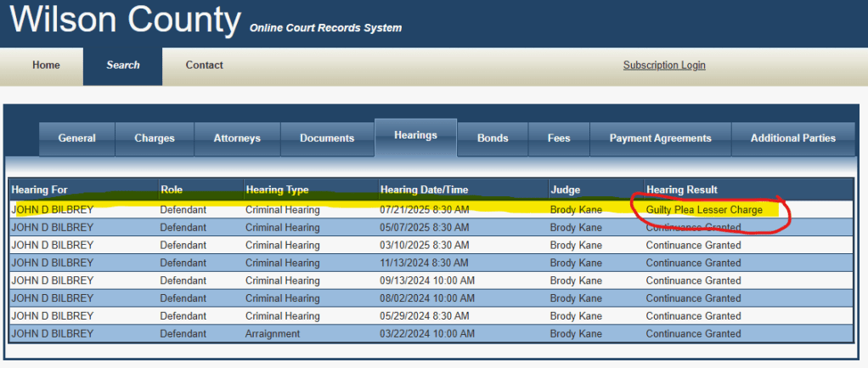Open the Home navigation item

[x=46, y=65]
